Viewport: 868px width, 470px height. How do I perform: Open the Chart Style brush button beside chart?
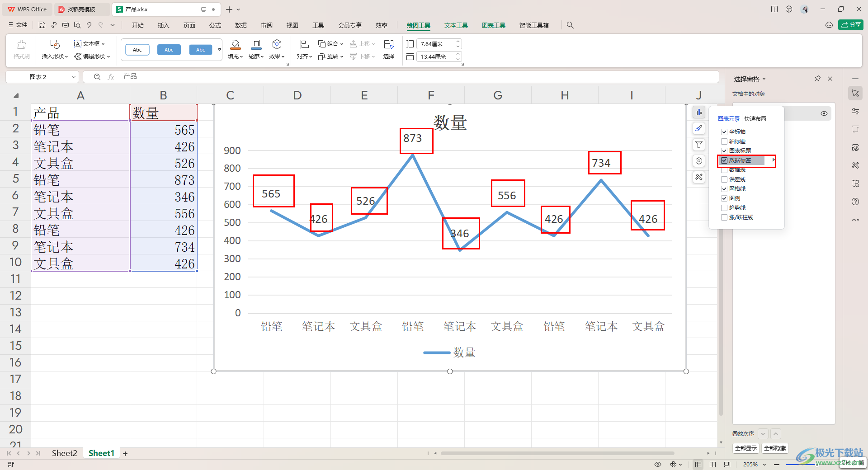coord(699,128)
